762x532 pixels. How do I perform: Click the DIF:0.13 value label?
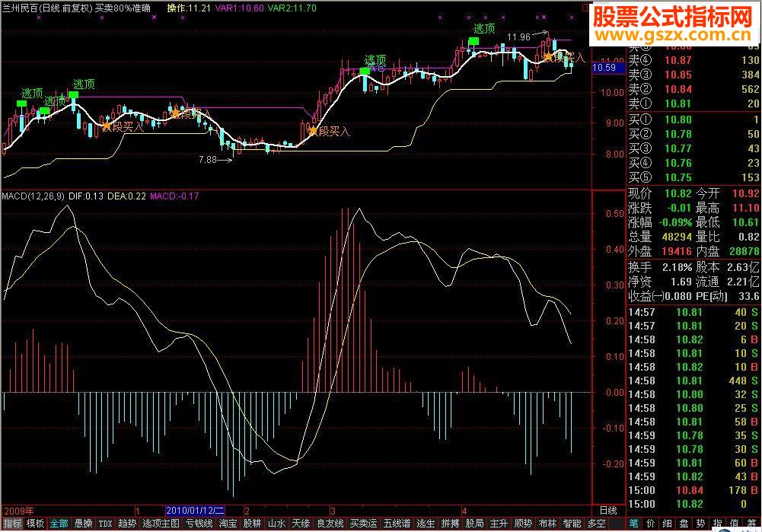pos(86,196)
